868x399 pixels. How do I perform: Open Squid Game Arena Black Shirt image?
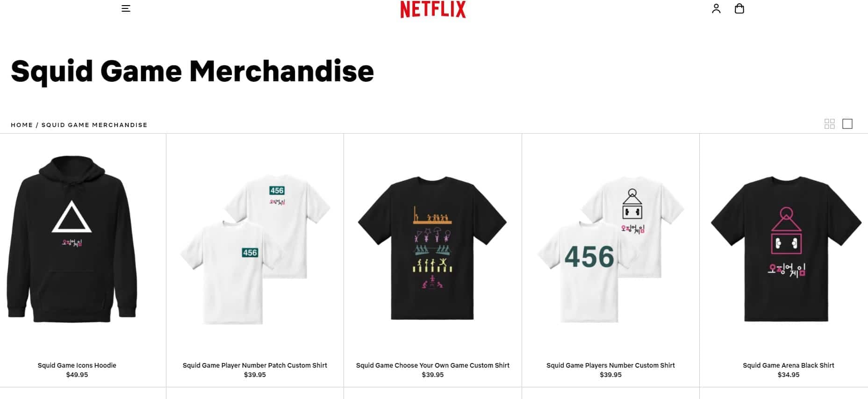tap(786, 249)
